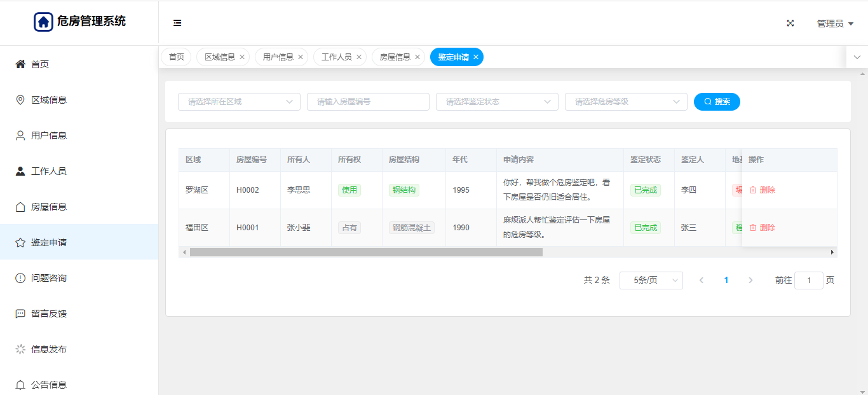Click the home icon beside 首页

[20, 64]
